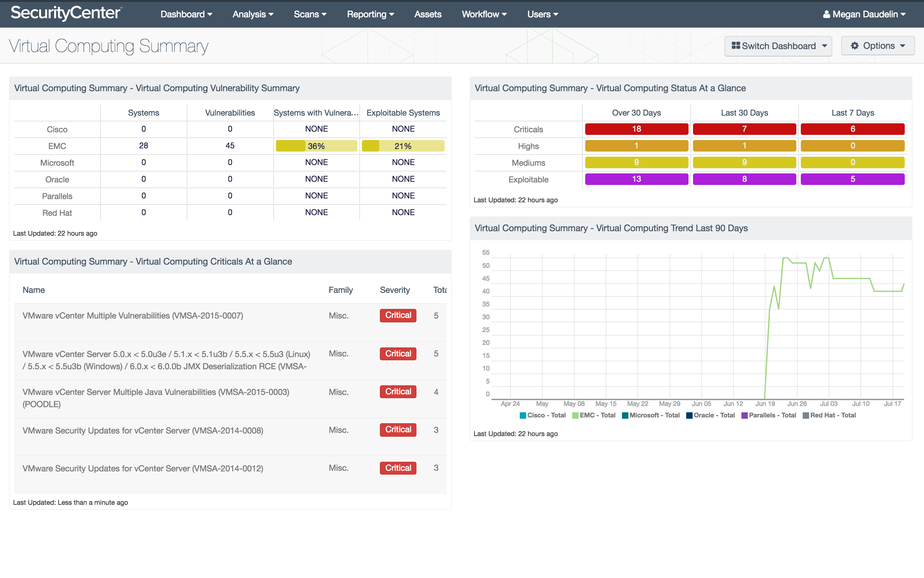Image resolution: width=924 pixels, height=578 pixels.
Task: Select the VMSA-2015-0007 vulnerability row
Action: pyautogui.click(x=230, y=322)
